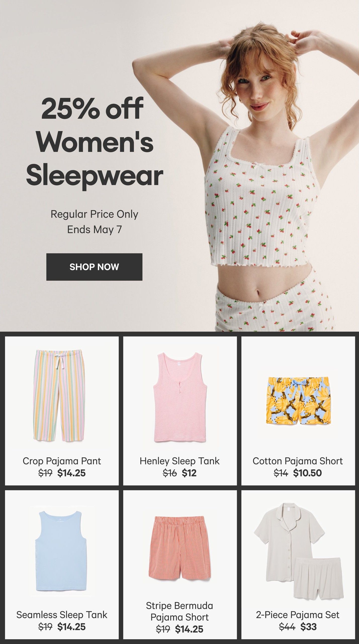The image size is (359, 644).
Task: Click the $33 pajama set sale price
Action: point(309,626)
